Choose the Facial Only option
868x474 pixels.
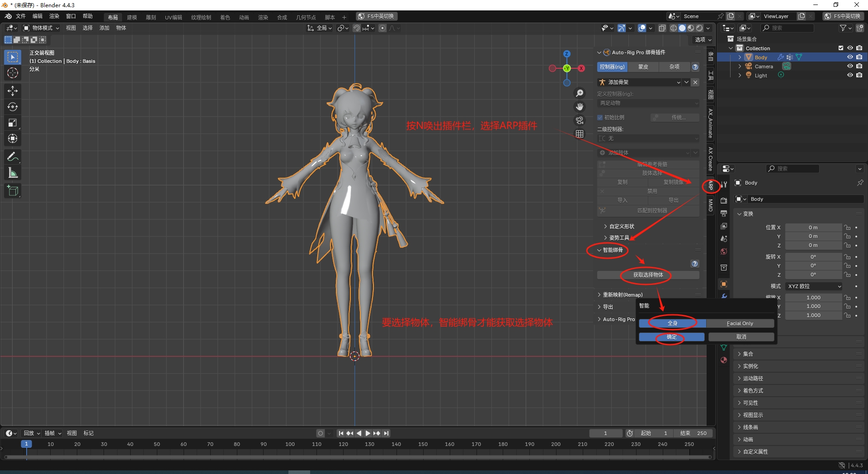(x=740, y=323)
